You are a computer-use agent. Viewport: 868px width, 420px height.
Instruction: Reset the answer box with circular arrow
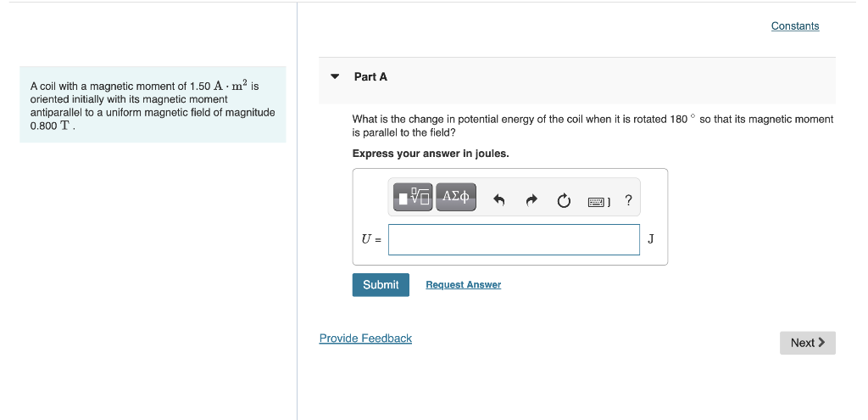[x=564, y=200]
